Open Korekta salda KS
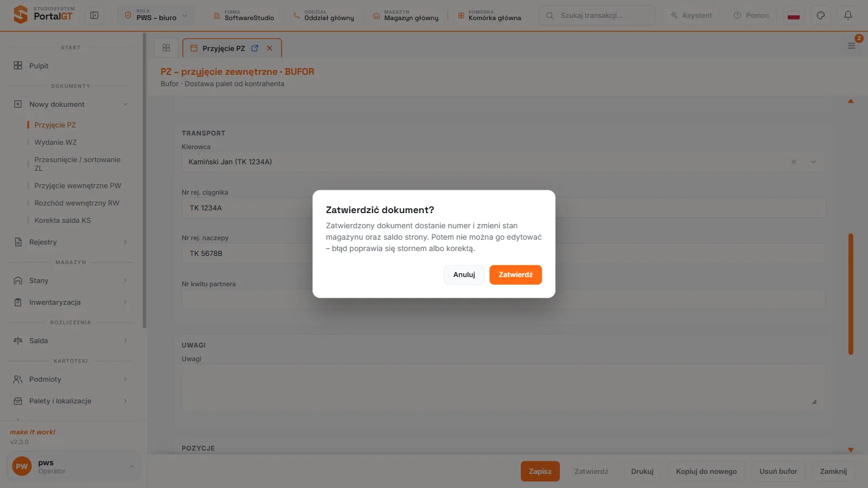This screenshot has width=868, height=488. [62, 220]
